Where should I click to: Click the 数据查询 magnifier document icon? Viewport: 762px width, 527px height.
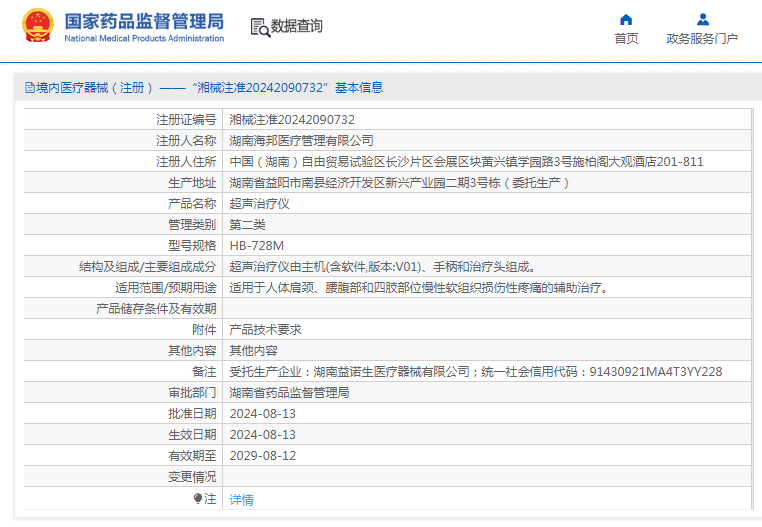coord(259,27)
